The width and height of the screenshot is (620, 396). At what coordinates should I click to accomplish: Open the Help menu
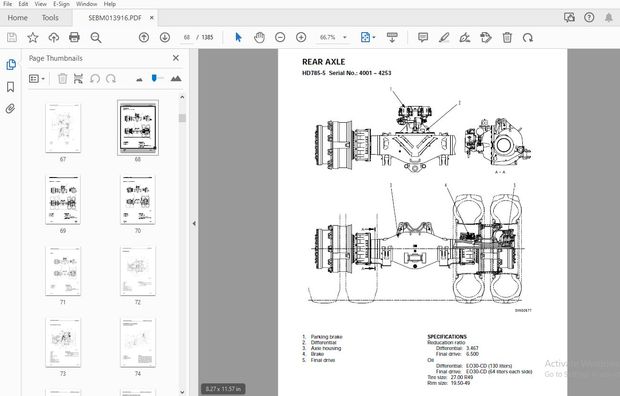[x=110, y=4]
